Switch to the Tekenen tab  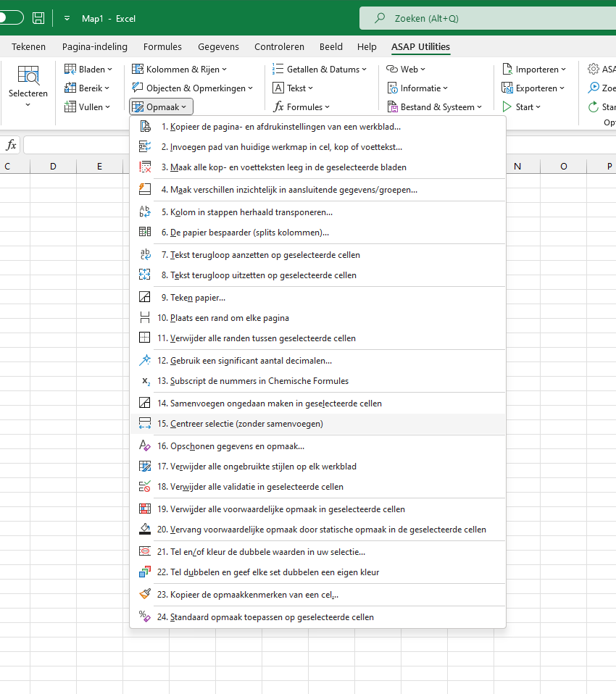click(x=28, y=46)
